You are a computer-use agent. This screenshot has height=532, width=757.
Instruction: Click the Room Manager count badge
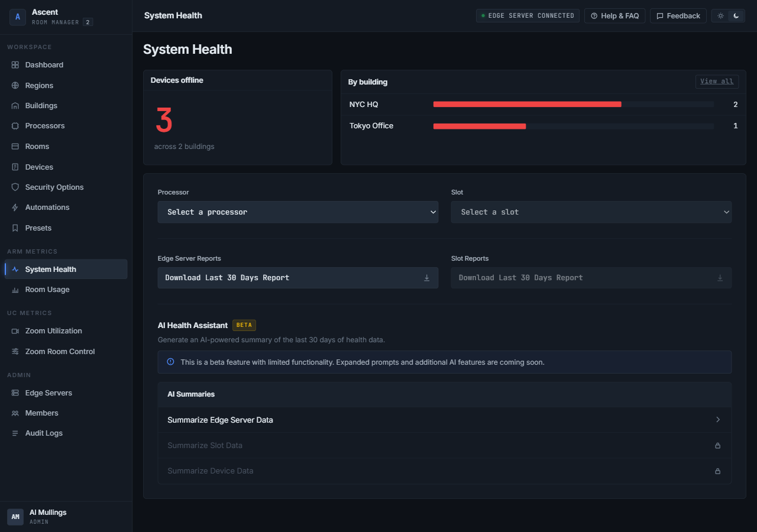[x=88, y=22]
